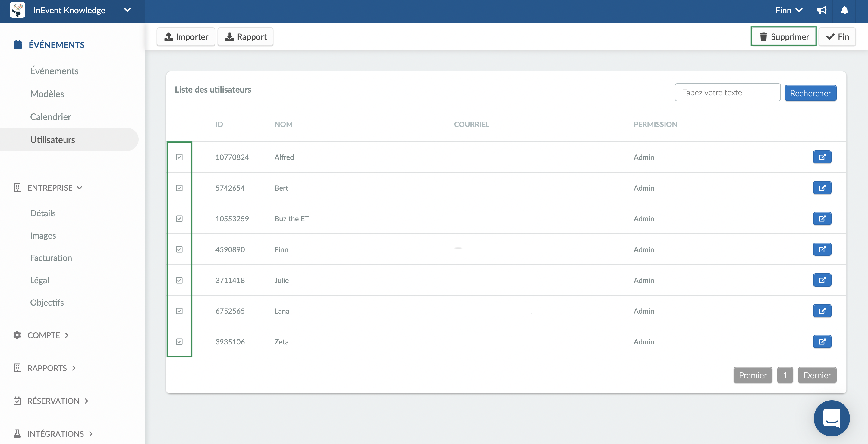Open Finn's user details icon
Viewport: 868px width, 444px height.
822,249
